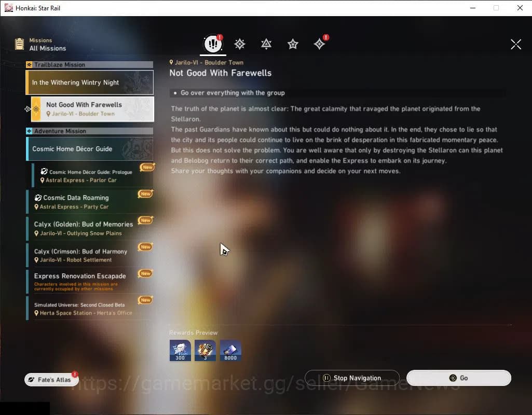View the 300 Trailblaze EXP reward item

[x=180, y=351]
